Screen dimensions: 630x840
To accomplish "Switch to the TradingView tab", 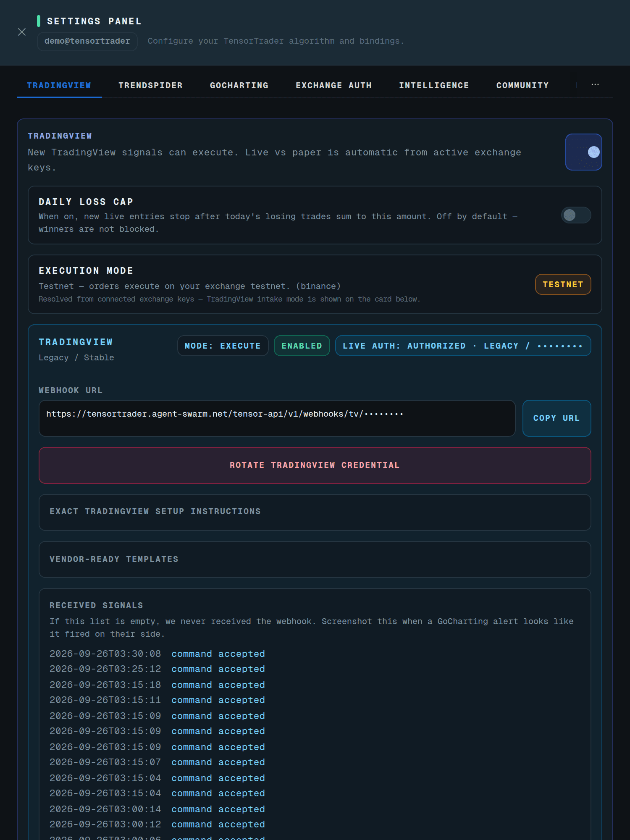I will point(59,85).
